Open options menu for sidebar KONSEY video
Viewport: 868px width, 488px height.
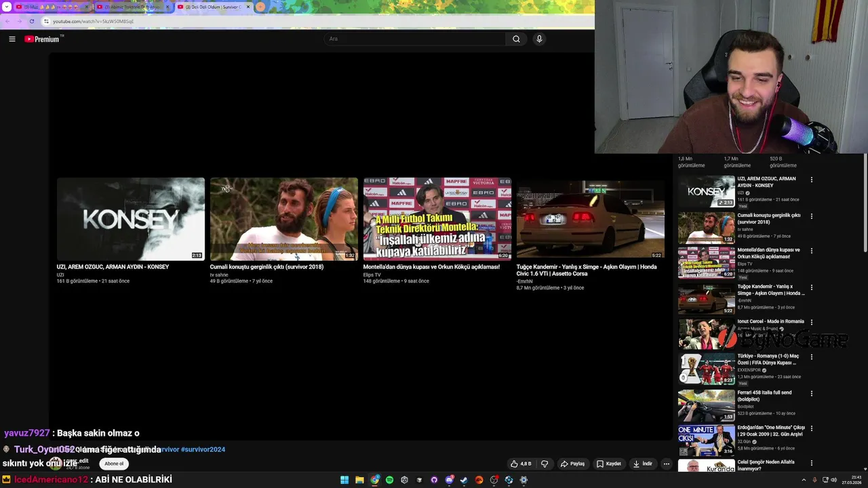click(811, 180)
